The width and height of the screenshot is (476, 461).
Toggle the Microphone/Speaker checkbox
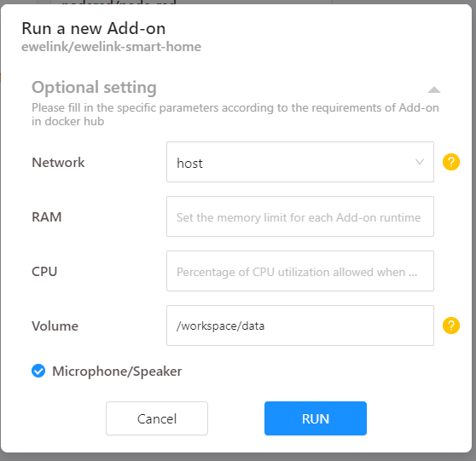tap(38, 371)
